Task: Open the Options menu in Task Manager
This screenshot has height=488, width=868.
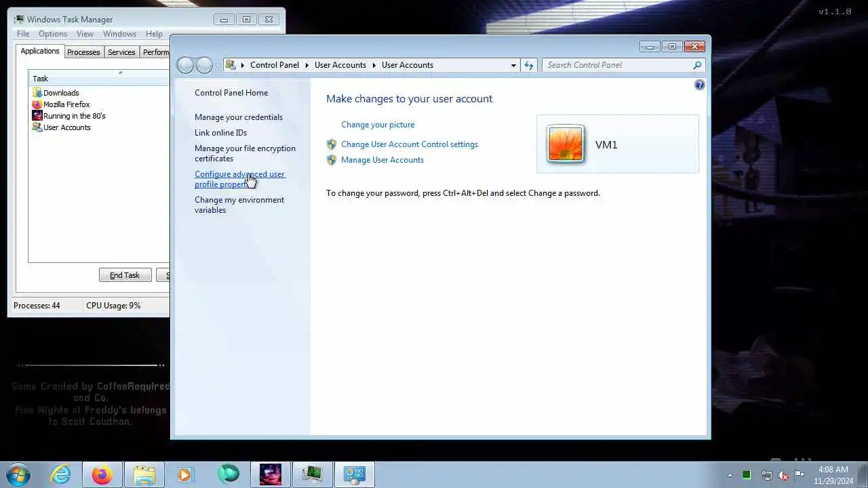Action: (x=53, y=34)
